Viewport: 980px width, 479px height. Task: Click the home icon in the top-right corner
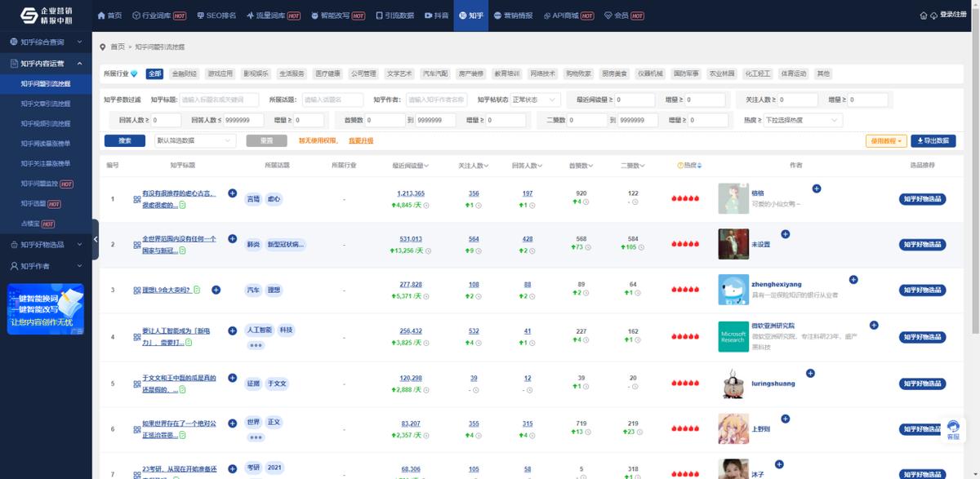coord(923,15)
